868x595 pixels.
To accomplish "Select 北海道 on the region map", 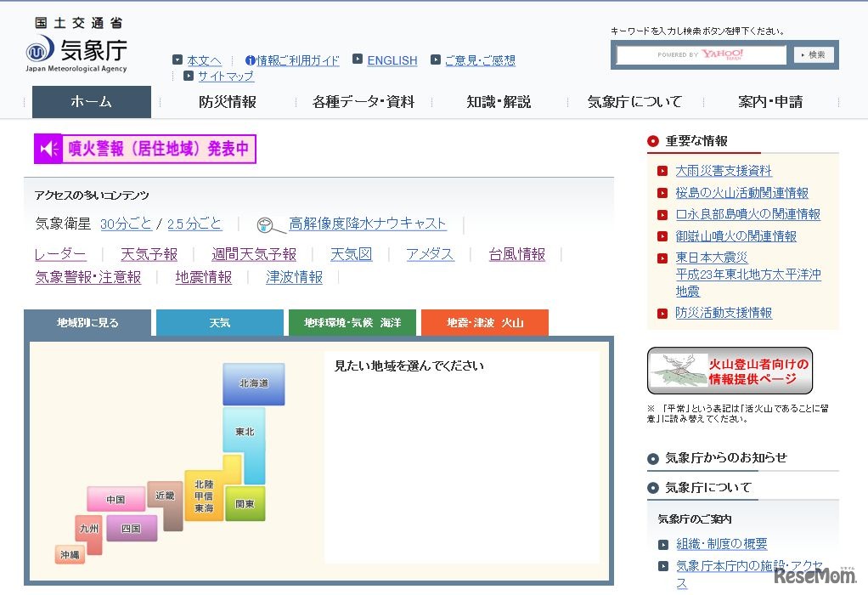I will click(x=253, y=383).
